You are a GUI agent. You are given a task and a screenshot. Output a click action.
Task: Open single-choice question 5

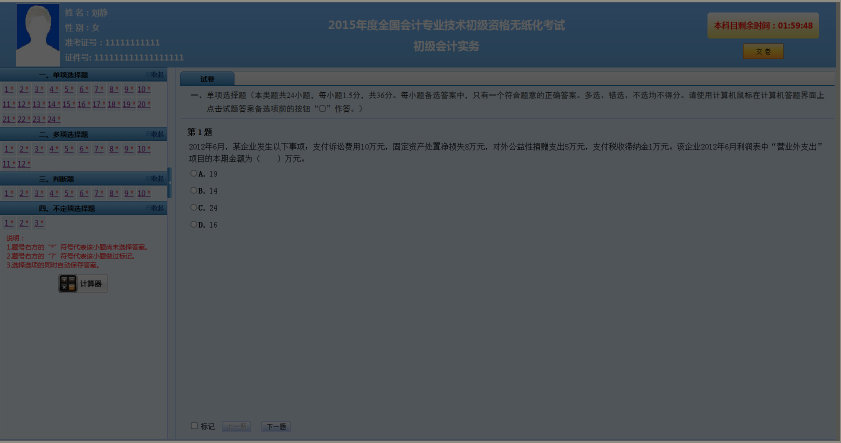pyautogui.click(x=69, y=90)
